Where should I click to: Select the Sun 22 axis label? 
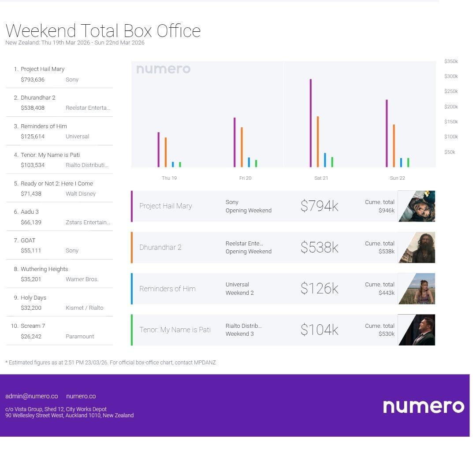tap(398, 178)
